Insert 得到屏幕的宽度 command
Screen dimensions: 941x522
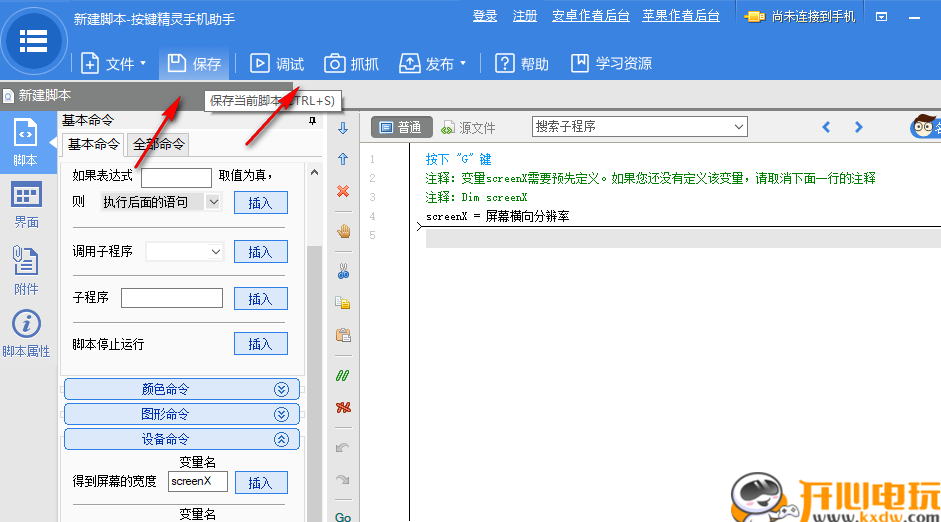pos(260,482)
